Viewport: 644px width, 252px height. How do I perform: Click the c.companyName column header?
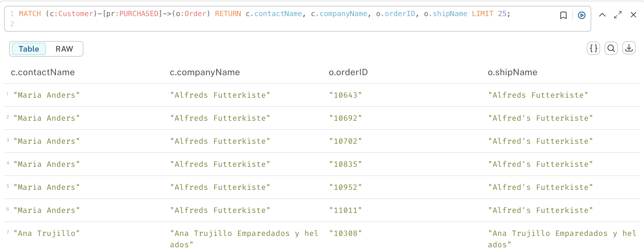pos(205,72)
